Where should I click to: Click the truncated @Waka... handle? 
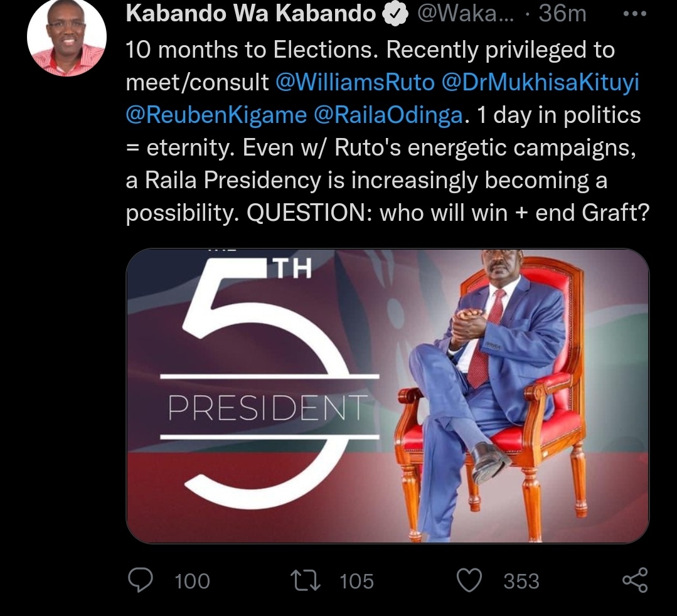[x=466, y=14]
